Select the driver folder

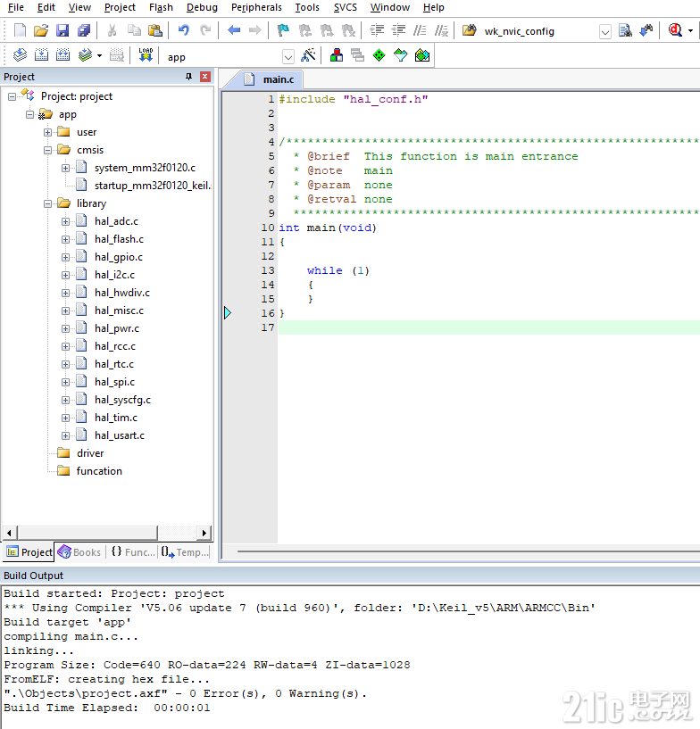(90, 453)
